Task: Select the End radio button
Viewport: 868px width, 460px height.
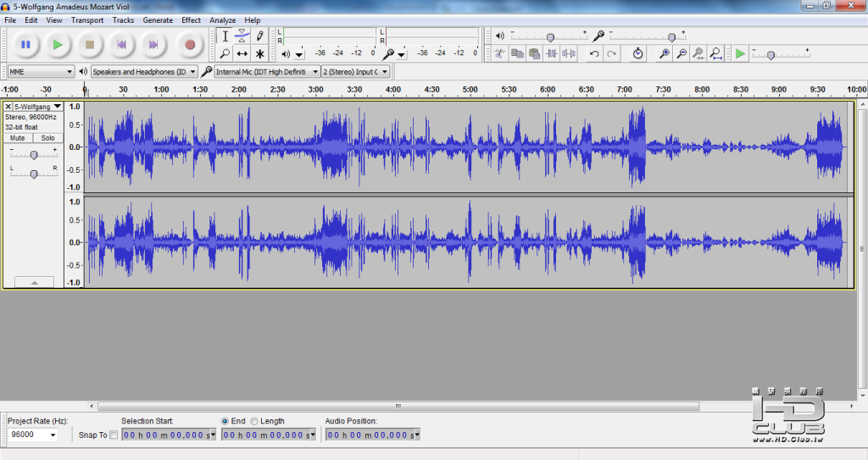Action: click(225, 421)
